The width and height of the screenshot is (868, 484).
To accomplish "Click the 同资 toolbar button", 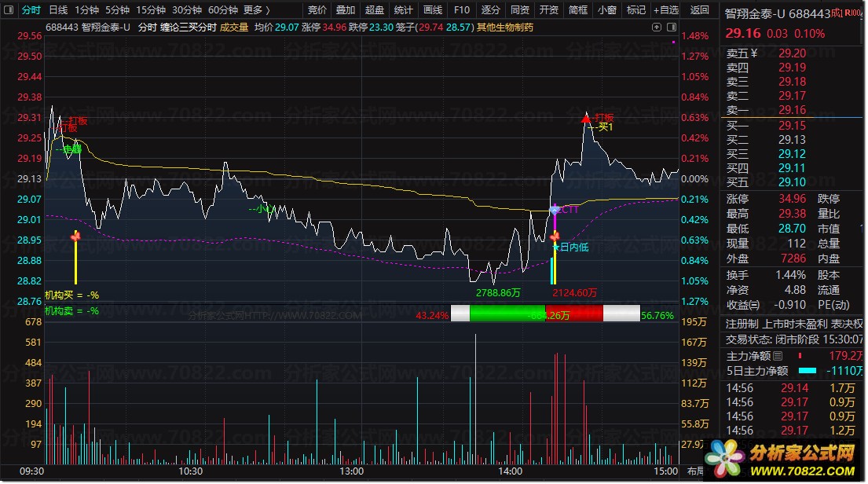I will (520, 10).
